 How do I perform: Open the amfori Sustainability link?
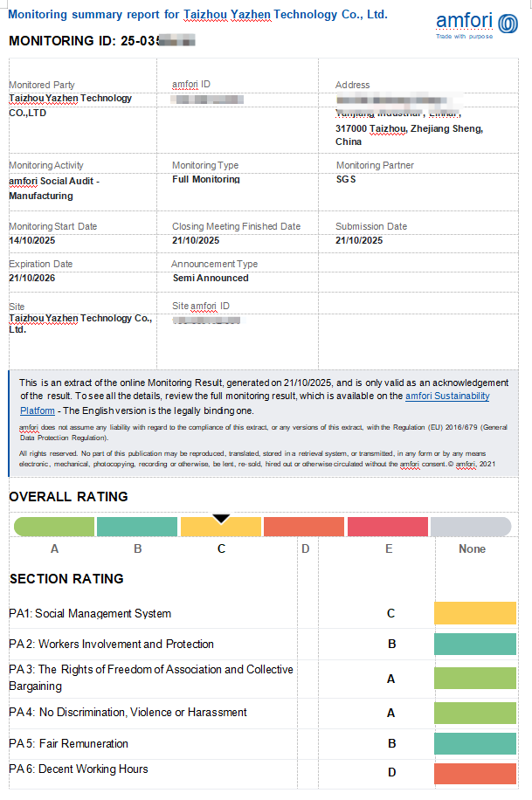point(447,396)
